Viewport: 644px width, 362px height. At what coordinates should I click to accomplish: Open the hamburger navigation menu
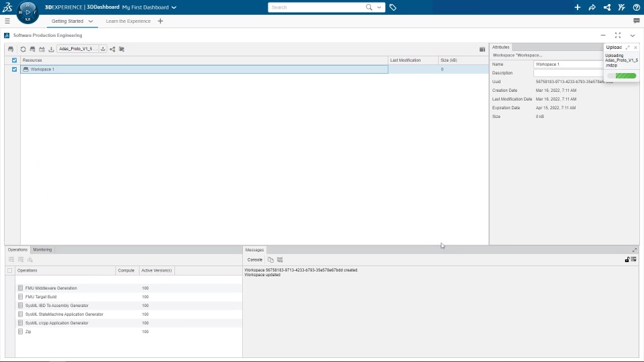click(x=7, y=21)
